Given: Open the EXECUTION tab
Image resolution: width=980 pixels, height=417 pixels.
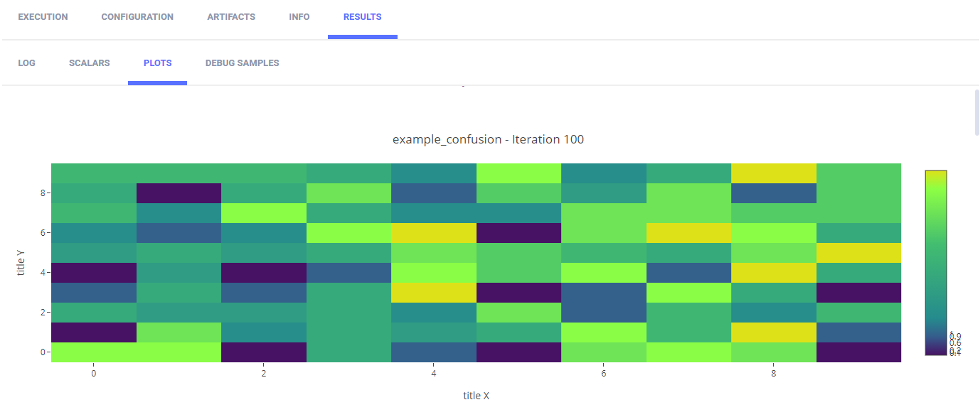Looking at the screenshot, I should (x=43, y=17).
